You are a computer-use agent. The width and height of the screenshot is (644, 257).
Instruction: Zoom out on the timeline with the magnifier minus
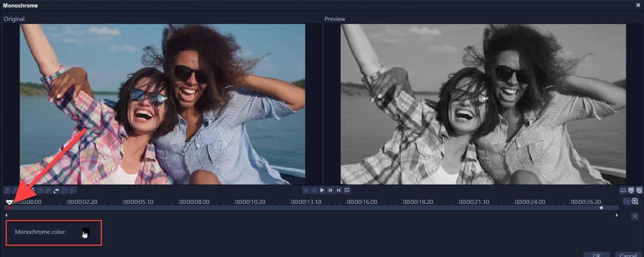[627, 201]
